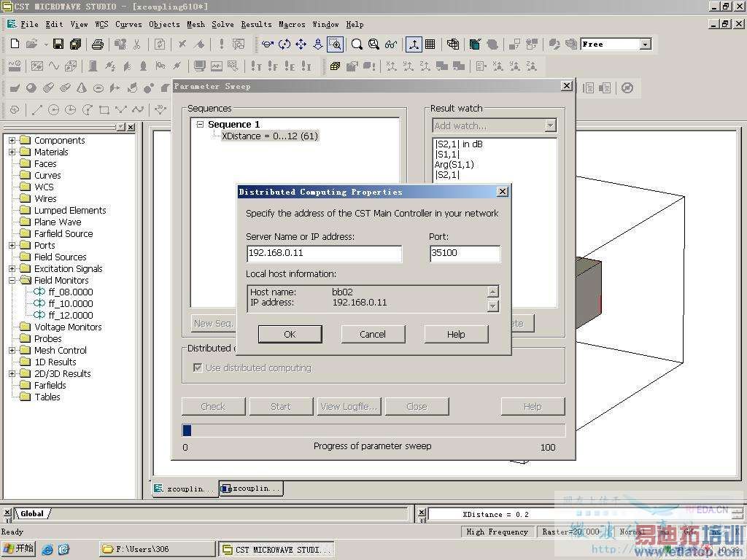
Task: Select the Farfields tree folder
Action: click(50, 385)
